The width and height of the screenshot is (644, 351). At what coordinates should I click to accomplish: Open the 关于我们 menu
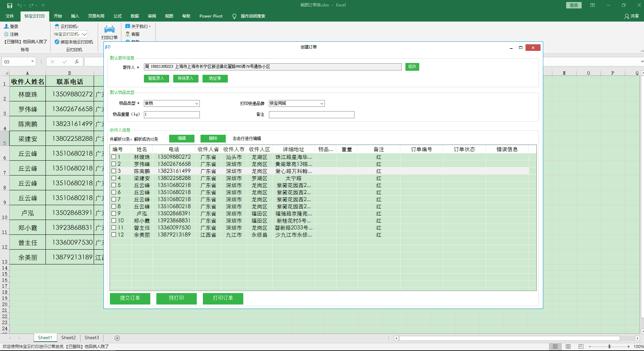click(x=138, y=26)
